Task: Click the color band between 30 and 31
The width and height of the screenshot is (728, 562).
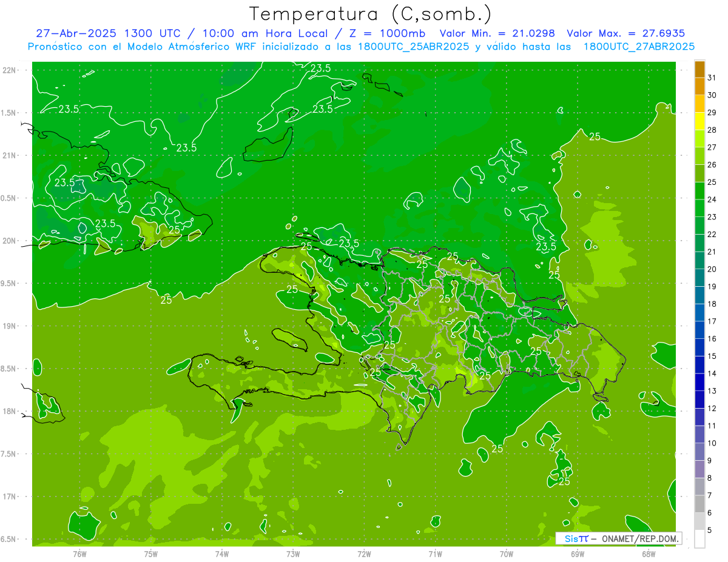Action: pos(699,86)
